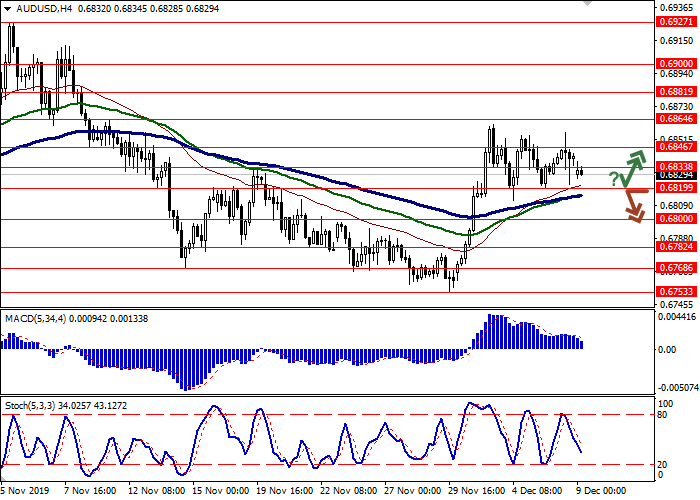Click the 0.67686 price level label
The image size is (700, 500).
(x=675, y=267)
